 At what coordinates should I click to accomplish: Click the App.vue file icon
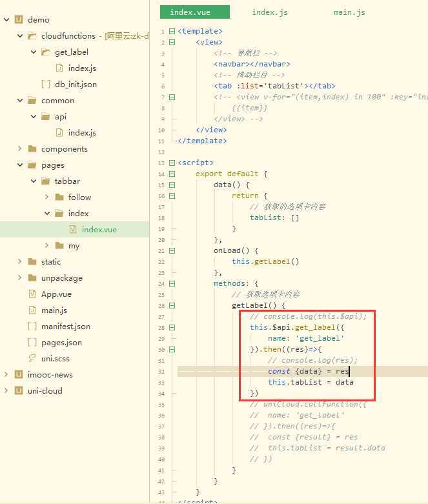point(32,294)
